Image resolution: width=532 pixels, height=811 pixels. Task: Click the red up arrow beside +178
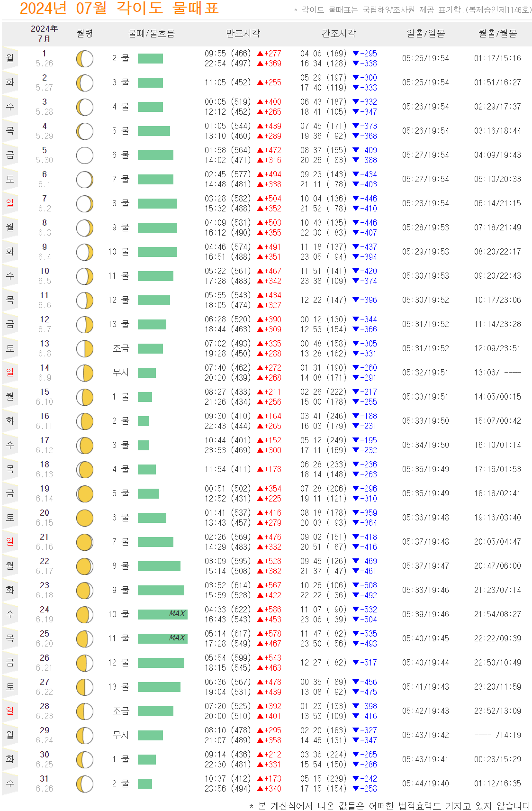[260, 469]
